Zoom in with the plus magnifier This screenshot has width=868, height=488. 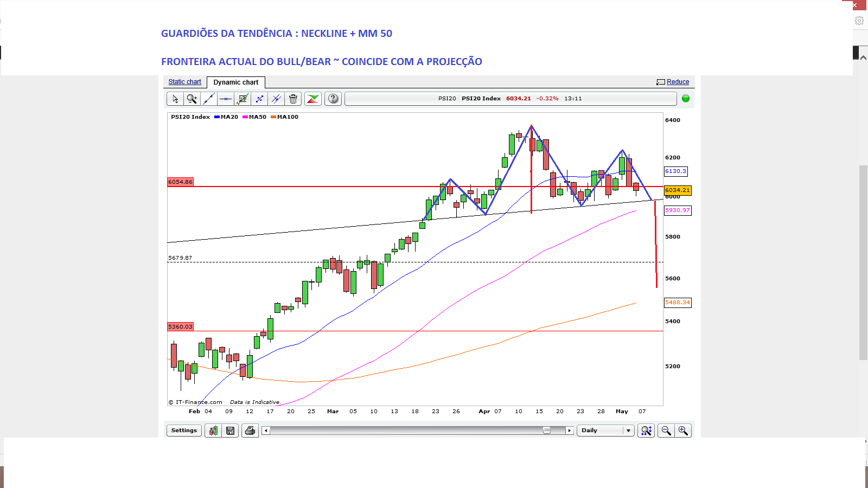(683, 431)
